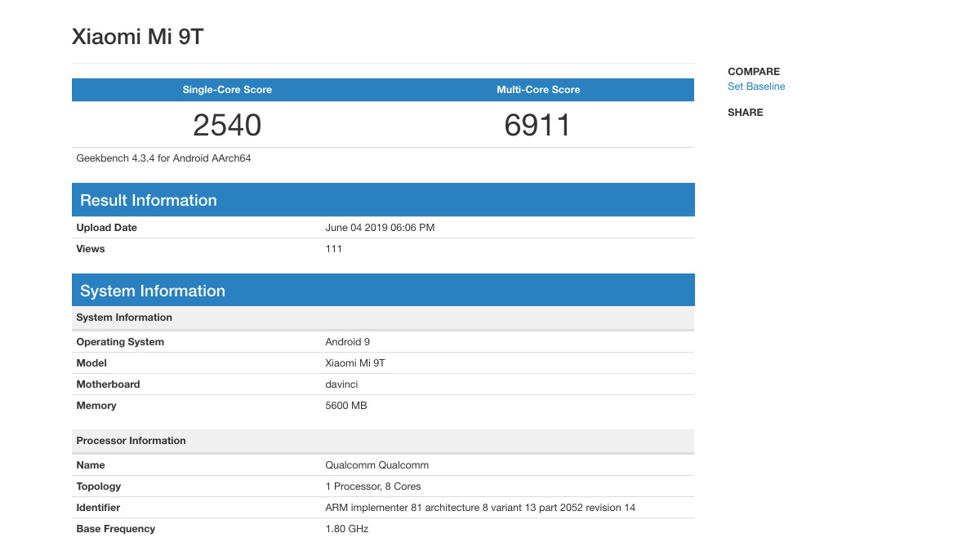The width and height of the screenshot is (980, 551).
Task: Click the blue System Information section header
Action: [383, 291]
